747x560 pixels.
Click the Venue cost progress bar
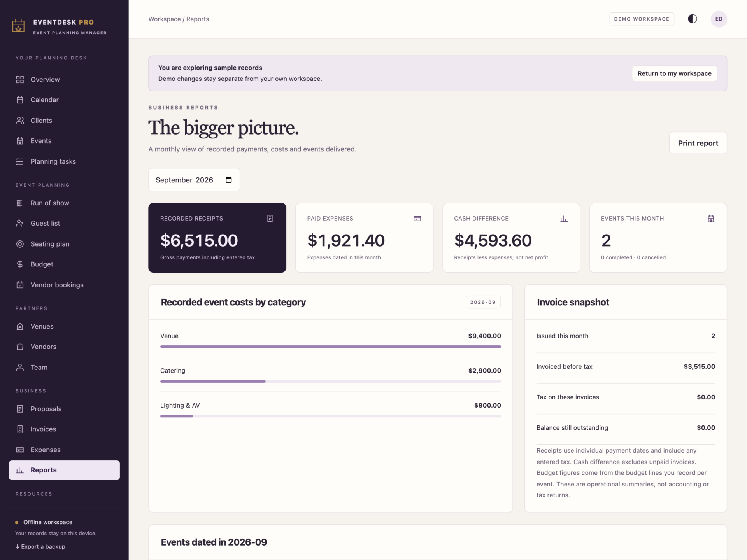(330, 346)
